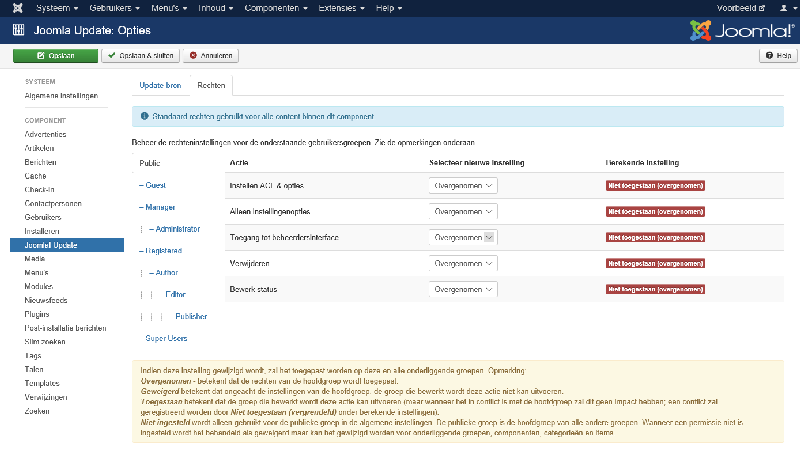This screenshot has width=800, height=473.
Task: Open the Voorbeeld site preview link
Action: click(x=741, y=8)
